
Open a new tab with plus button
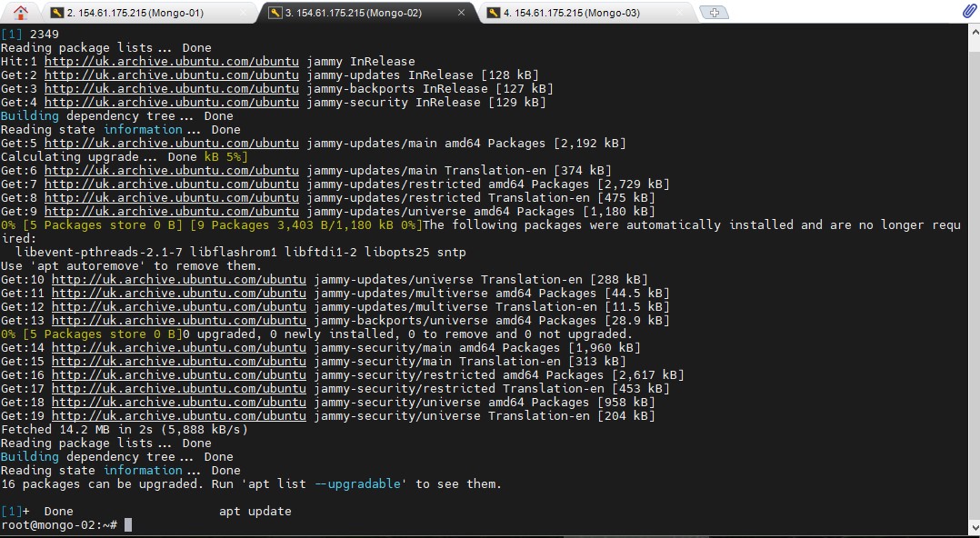coord(715,13)
